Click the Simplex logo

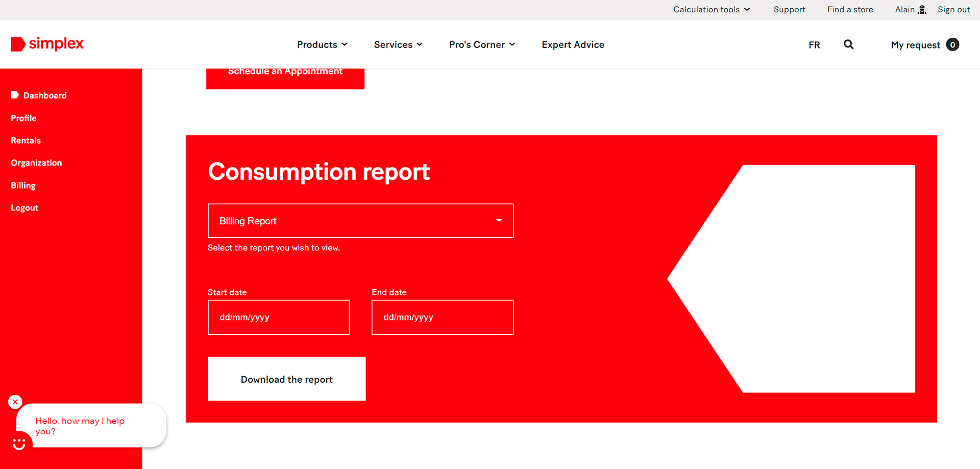tap(47, 44)
